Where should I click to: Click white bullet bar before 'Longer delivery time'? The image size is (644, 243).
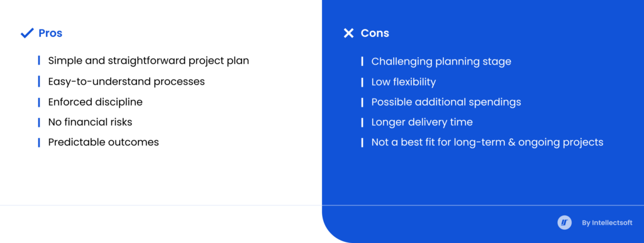pos(362,122)
